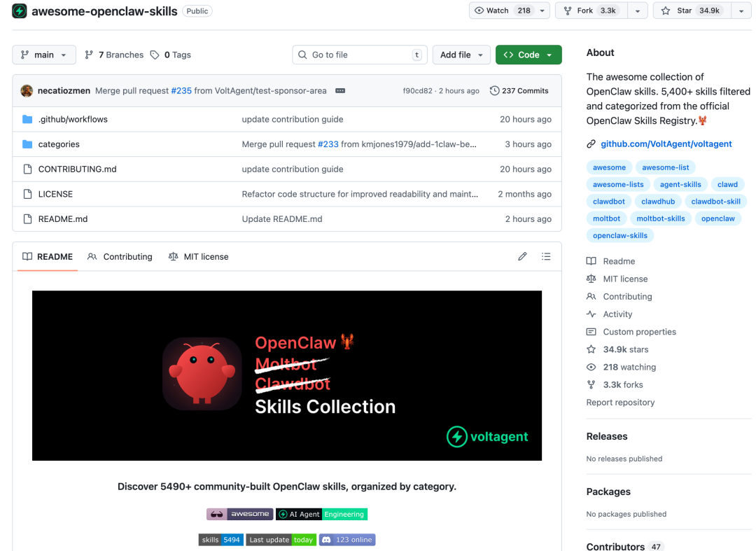Open the Contributors 47 heading

coord(625,546)
